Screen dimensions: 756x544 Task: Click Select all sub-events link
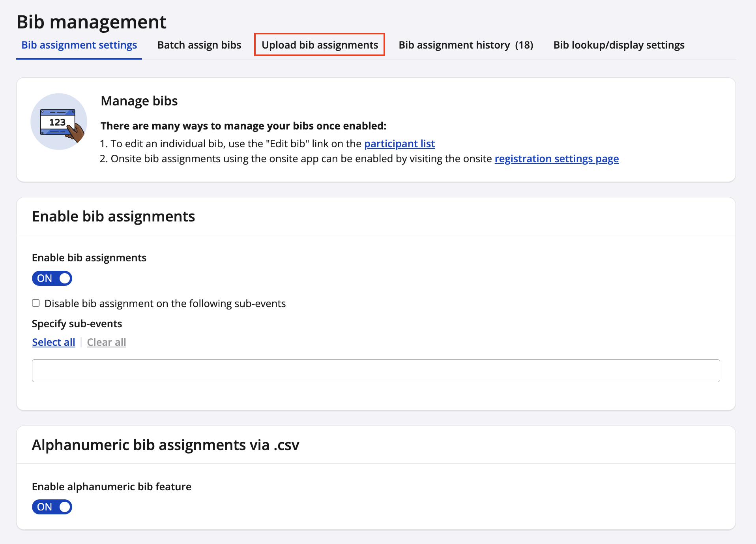point(54,342)
